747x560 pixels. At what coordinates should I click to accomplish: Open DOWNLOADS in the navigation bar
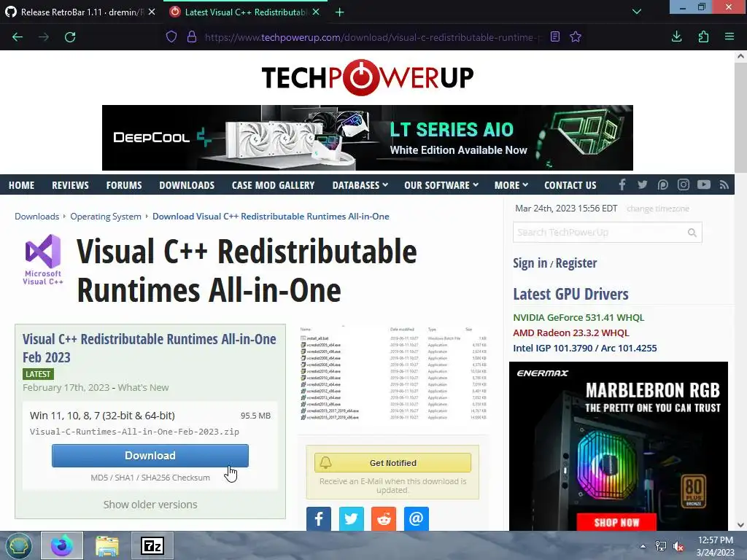tap(187, 185)
